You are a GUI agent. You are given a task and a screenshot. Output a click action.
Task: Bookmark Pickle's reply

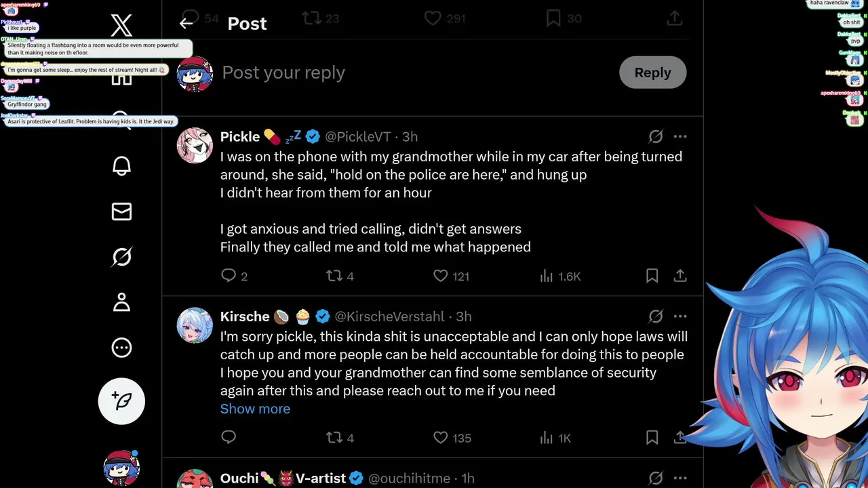pyautogui.click(x=652, y=276)
